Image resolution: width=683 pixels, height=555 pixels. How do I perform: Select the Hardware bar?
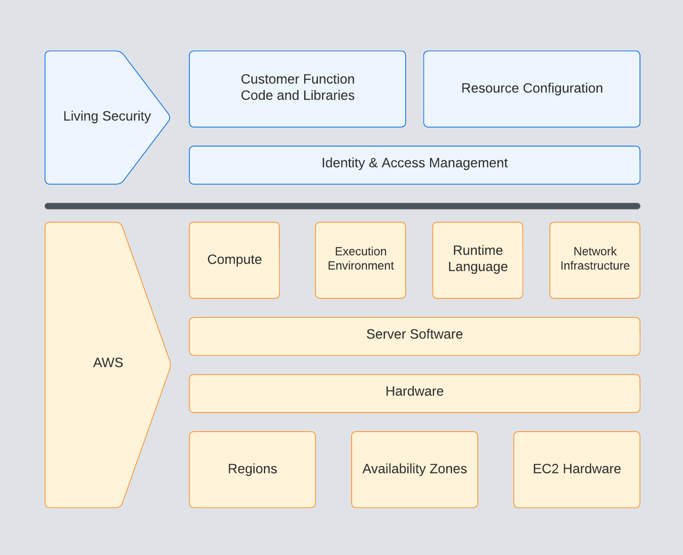pyautogui.click(x=415, y=393)
